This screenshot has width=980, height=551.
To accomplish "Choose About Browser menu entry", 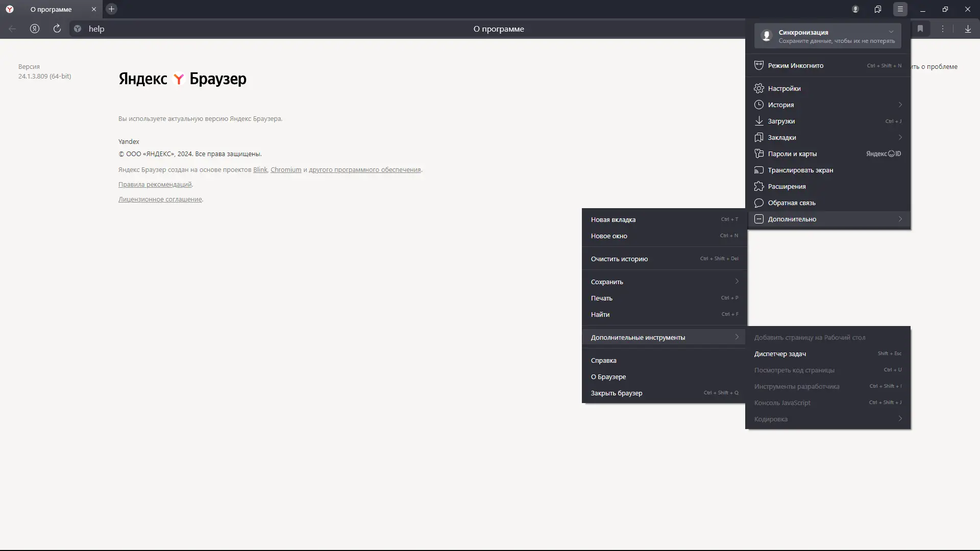I will 608,377.
